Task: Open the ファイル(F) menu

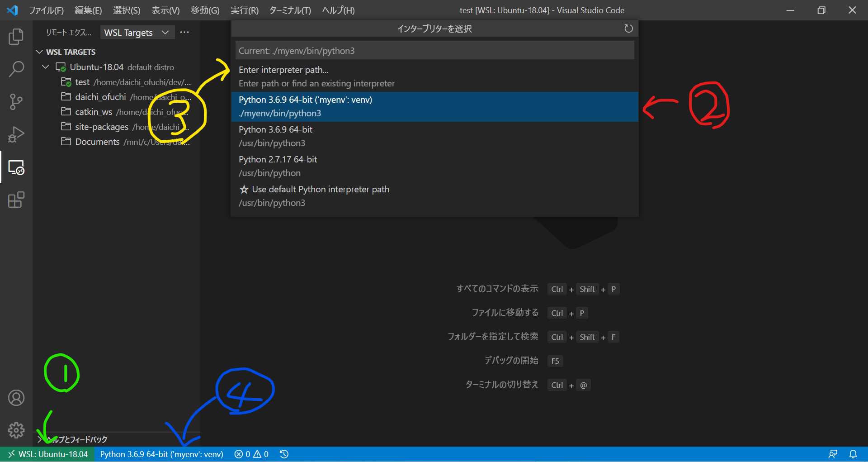Action: tap(46, 10)
